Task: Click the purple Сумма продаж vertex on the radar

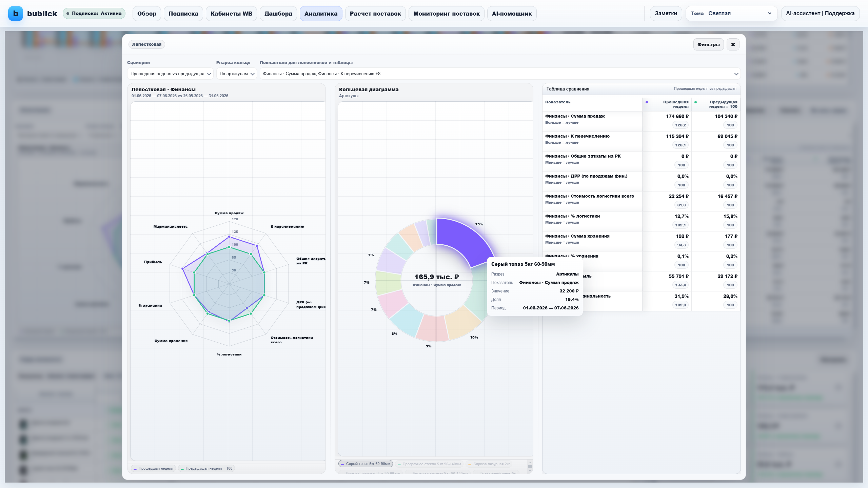Action: (x=229, y=237)
